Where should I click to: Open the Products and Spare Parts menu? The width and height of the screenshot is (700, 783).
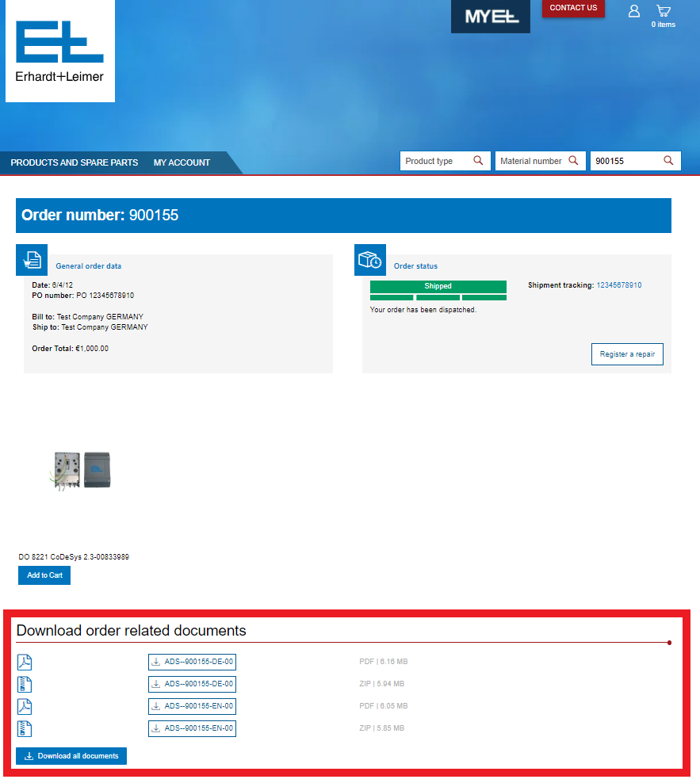(x=75, y=162)
